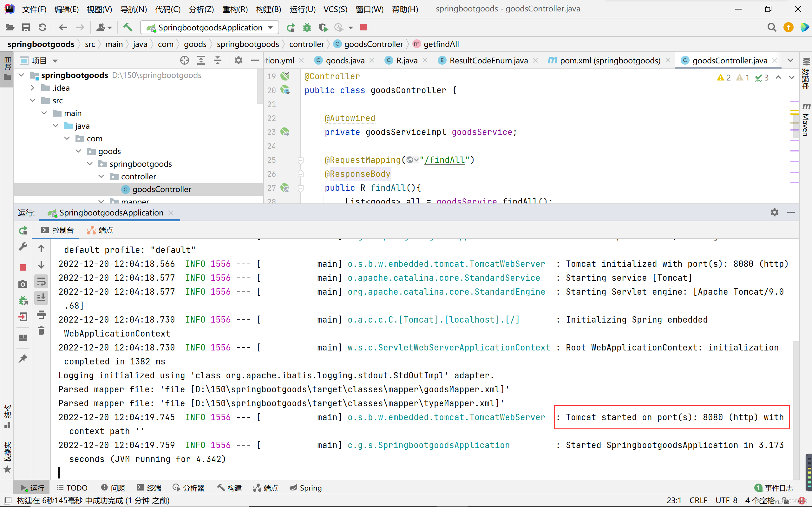The width and height of the screenshot is (812, 507).
Task: Edit run configuration via the wrench icon
Action: coord(23,247)
